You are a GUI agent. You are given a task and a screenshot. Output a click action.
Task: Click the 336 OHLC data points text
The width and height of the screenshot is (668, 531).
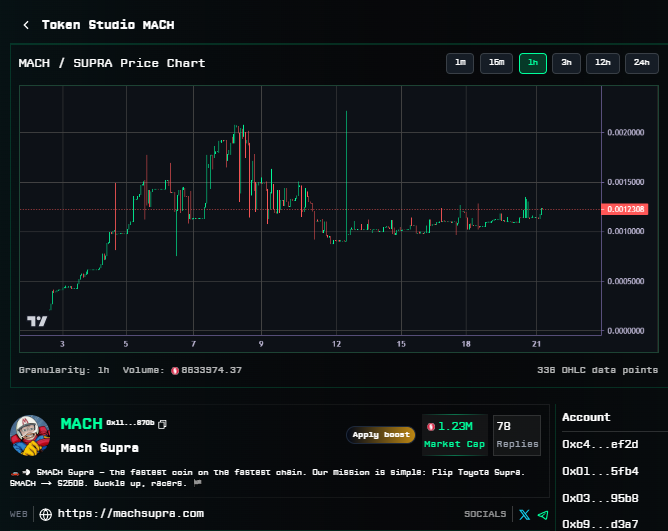click(597, 370)
